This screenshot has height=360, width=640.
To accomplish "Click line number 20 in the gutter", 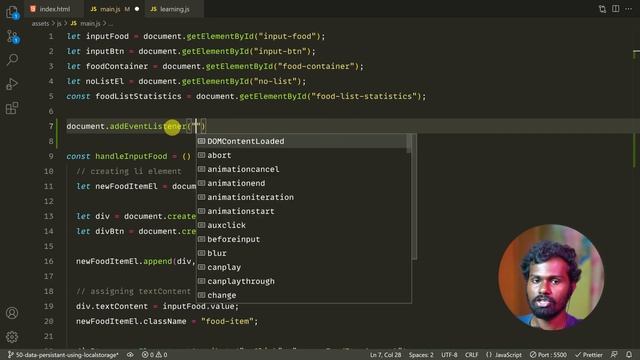I will click(x=49, y=321).
